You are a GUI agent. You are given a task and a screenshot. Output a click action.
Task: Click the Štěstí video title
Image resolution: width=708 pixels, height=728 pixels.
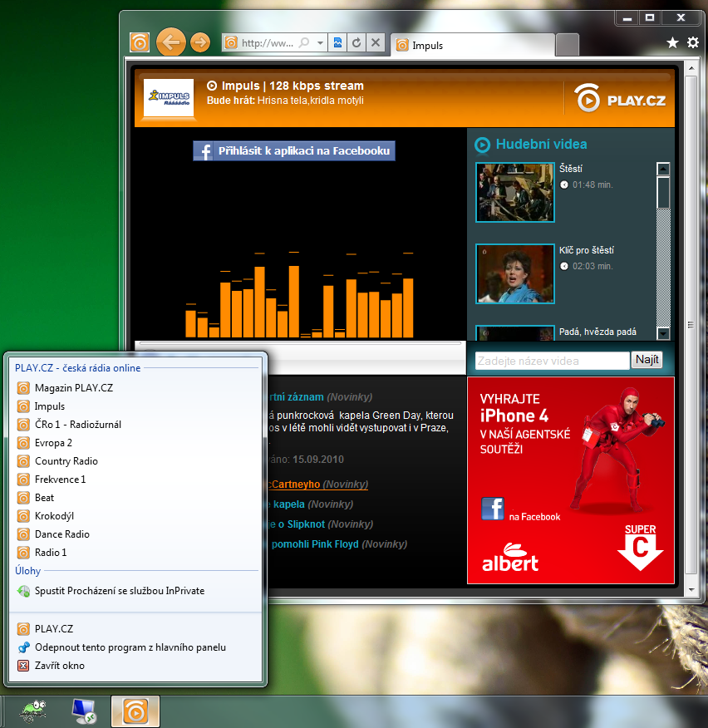[x=571, y=169]
